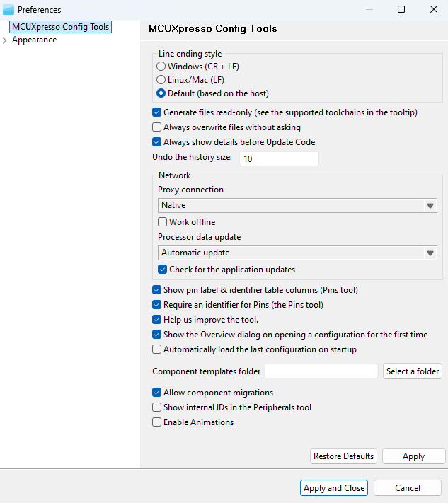Enable Always overwrite files without asking
Screen dimensions: 448x503
point(156,127)
